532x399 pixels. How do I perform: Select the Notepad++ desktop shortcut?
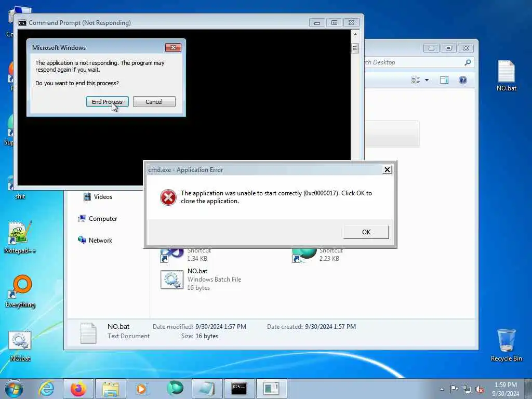20,237
